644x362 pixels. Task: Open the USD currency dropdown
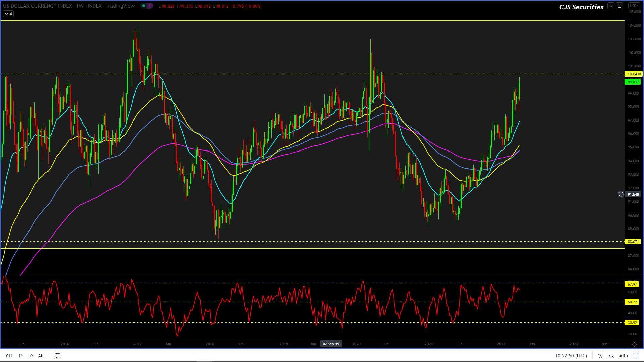point(634,6)
